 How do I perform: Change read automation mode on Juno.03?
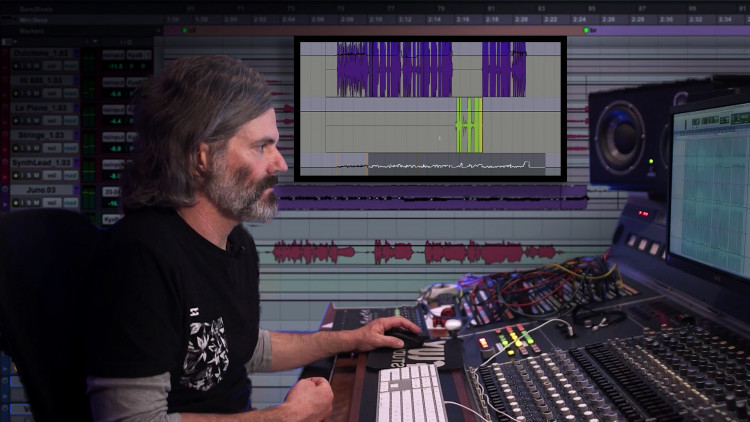71,203
